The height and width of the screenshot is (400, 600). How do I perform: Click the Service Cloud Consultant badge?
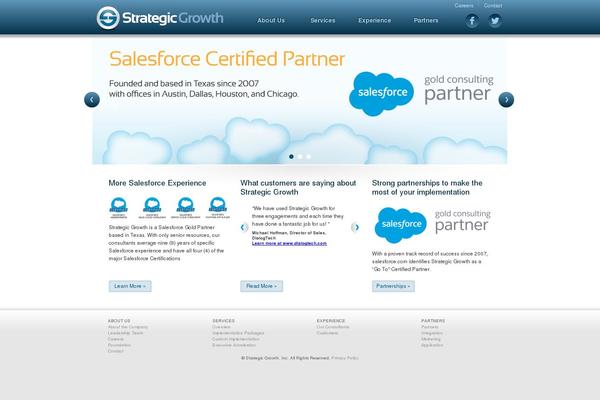[x=186, y=208]
